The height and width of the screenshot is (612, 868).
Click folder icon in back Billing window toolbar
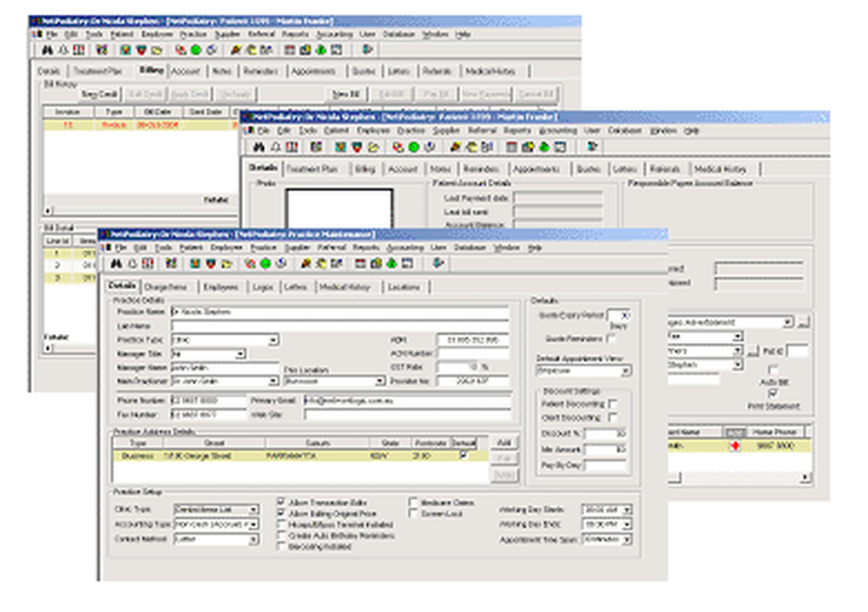click(156, 50)
